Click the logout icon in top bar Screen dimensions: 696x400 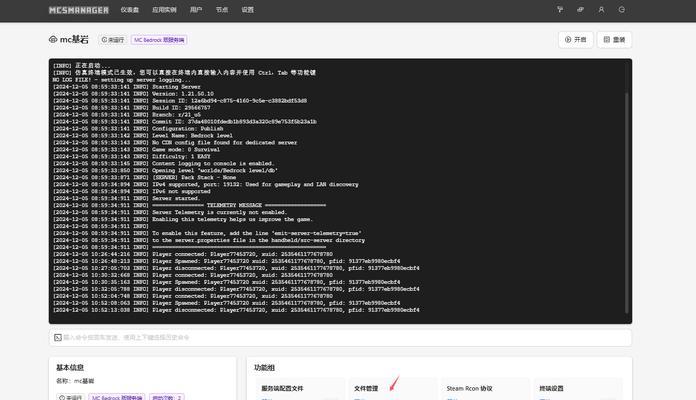[x=621, y=9]
